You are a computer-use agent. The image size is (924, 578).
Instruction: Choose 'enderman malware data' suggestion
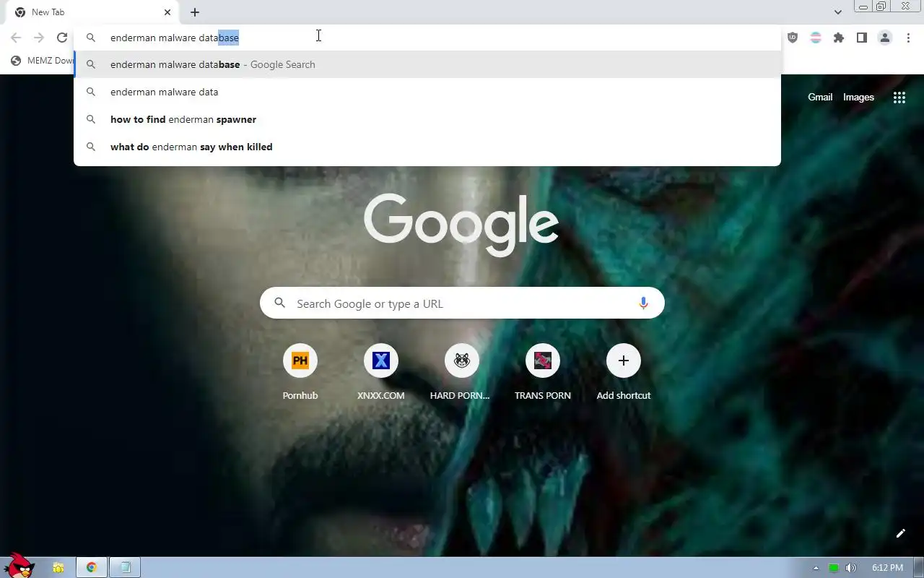427,92
